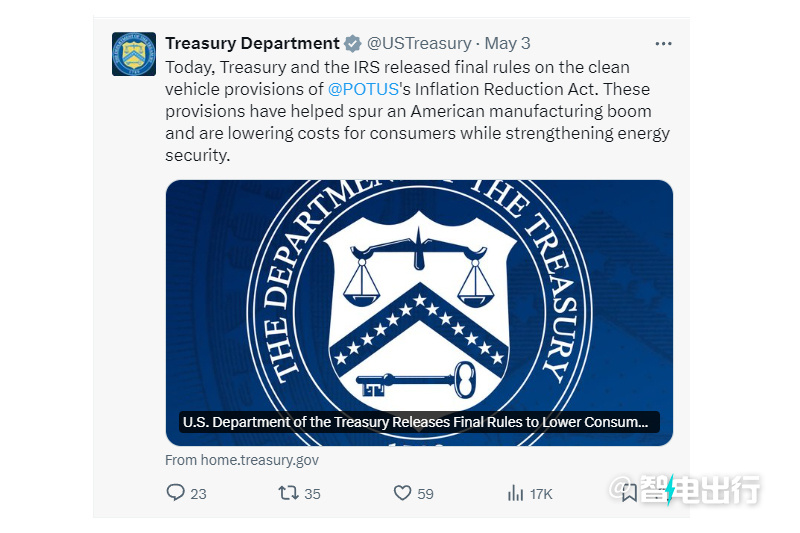
Task: Open the May 3 timestamp
Action: click(x=507, y=43)
